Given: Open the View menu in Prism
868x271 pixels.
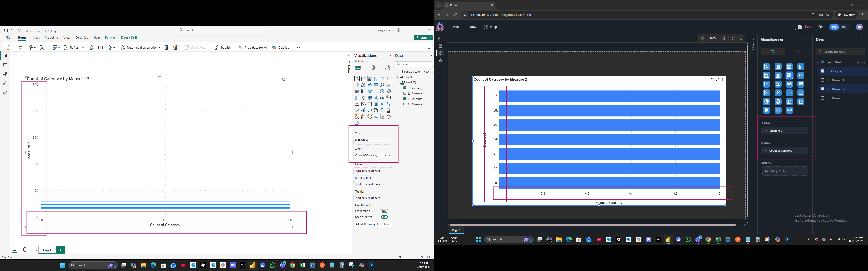Looking at the screenshot, I should coord(472,27).
